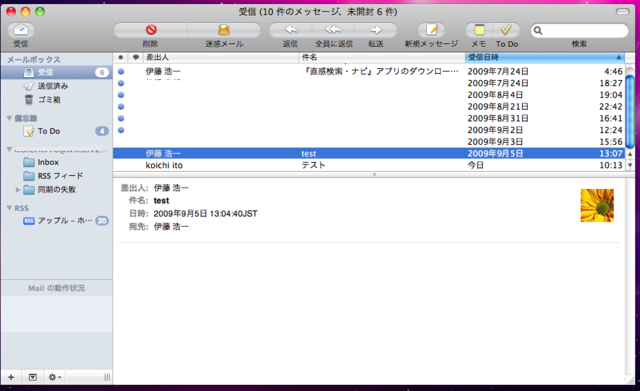Select To Do under 備忘録
Screen dimensions: 640x391
[x=57, y=131]
